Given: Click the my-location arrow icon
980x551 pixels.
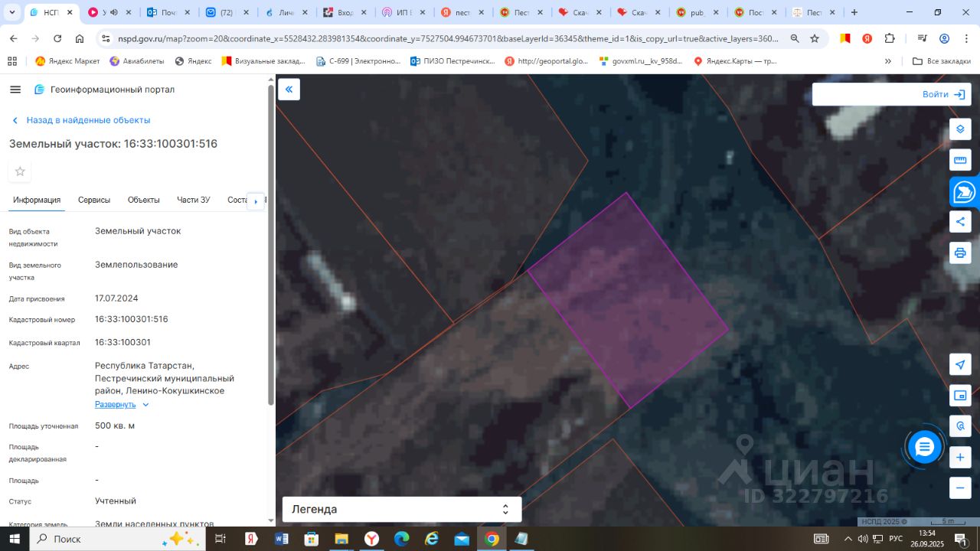Looking at the screenshot, I should [960, 364].
